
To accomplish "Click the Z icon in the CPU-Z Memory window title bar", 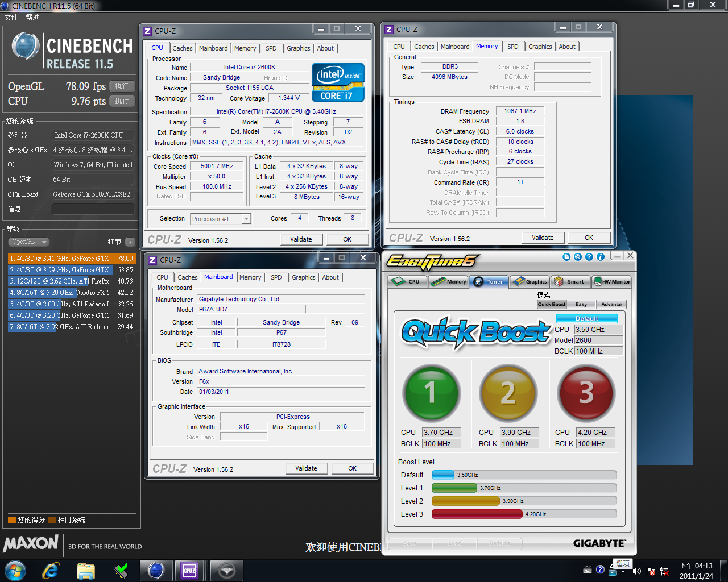I will pos(389,30).
